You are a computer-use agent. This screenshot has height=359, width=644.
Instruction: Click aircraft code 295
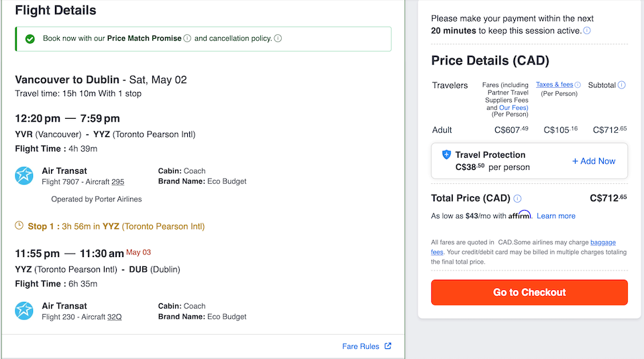tap(117, 182)
